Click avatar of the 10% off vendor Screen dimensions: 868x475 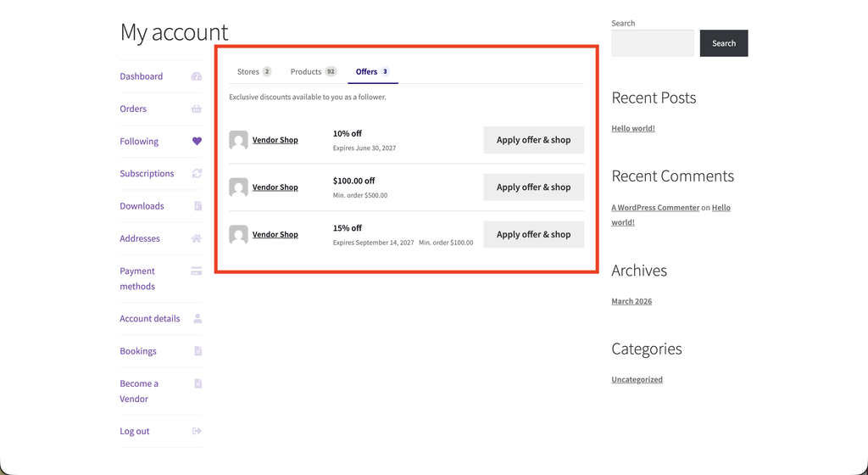(x=238, y=140)
